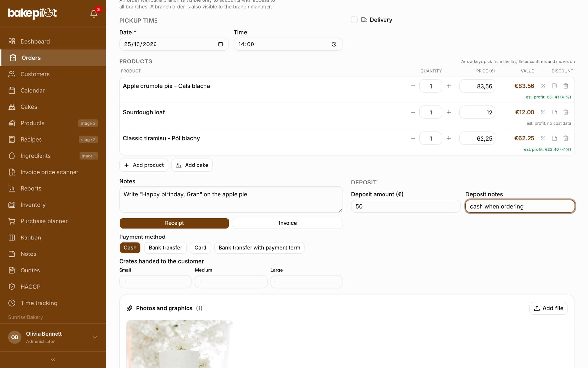Image resolution: width=588 pixels, height=368 pixels.
Task: Apply discount to Sourdough loaf row
Action: coord(543,112)
